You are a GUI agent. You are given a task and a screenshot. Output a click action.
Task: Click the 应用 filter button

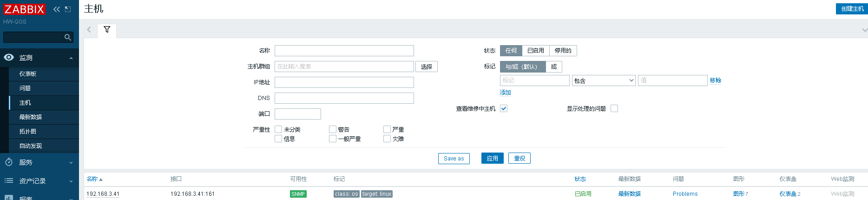492,159
